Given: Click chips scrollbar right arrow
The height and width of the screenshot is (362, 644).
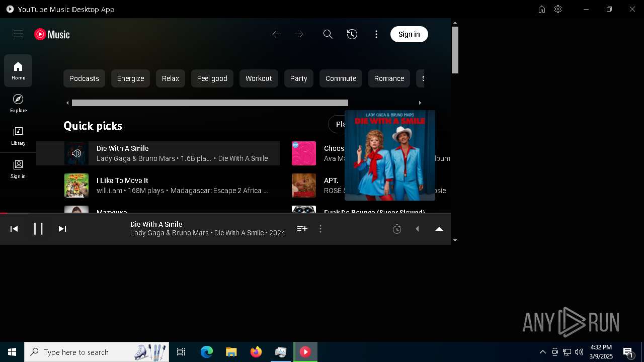Looking at the screenshot, I should [x=420, y=103].
